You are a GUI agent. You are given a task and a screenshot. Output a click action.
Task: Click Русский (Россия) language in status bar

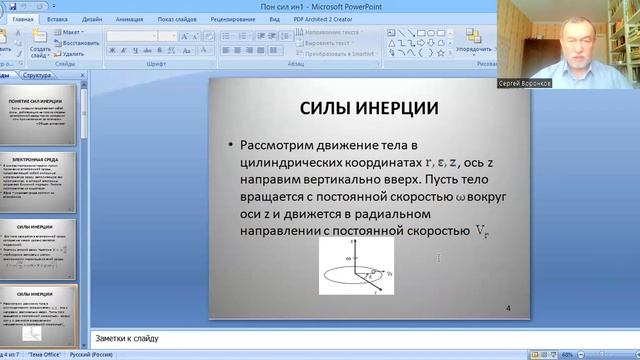click(91, 355)
